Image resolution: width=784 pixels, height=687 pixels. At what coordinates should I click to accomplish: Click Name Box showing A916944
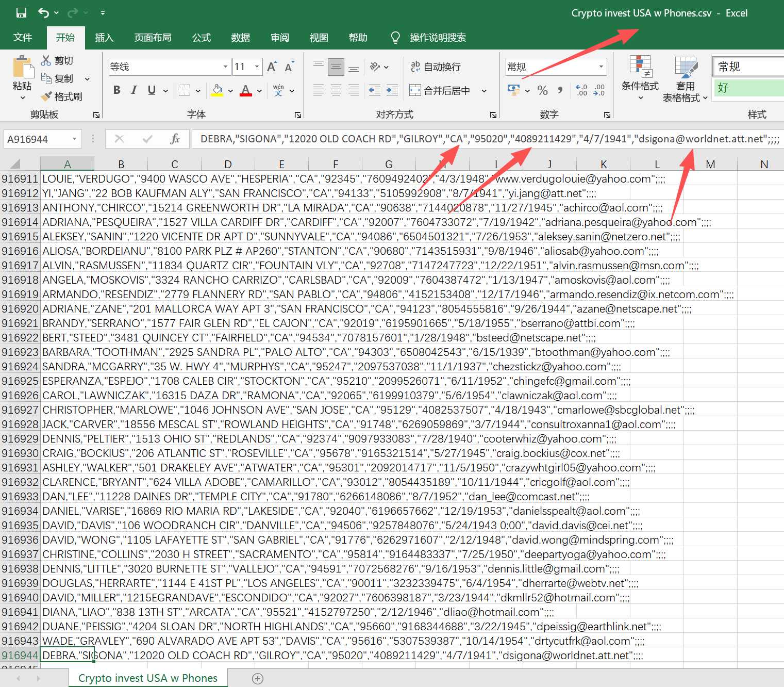(42, 139)
